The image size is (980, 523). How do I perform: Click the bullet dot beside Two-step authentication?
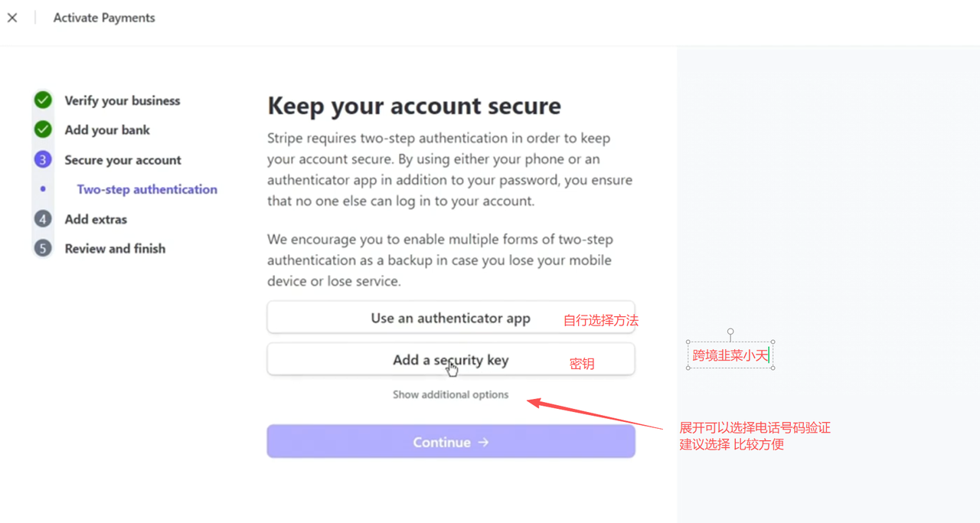click(43, 189)
